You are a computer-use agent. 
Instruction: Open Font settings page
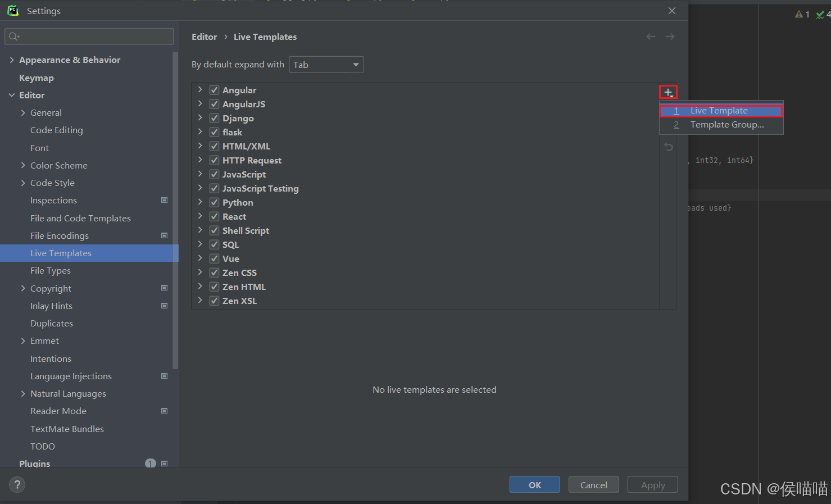(39, 148)
